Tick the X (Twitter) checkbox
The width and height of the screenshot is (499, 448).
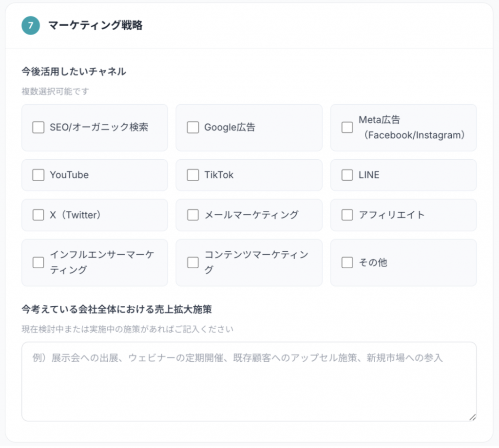(x=38, y=215)
